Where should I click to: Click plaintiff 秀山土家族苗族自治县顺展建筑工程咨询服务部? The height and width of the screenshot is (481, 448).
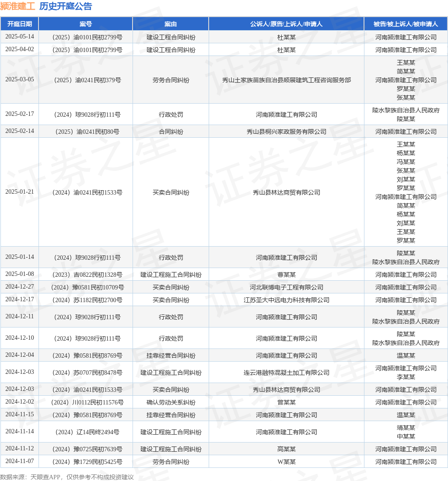pyautogui.click(x=286, y=80)
